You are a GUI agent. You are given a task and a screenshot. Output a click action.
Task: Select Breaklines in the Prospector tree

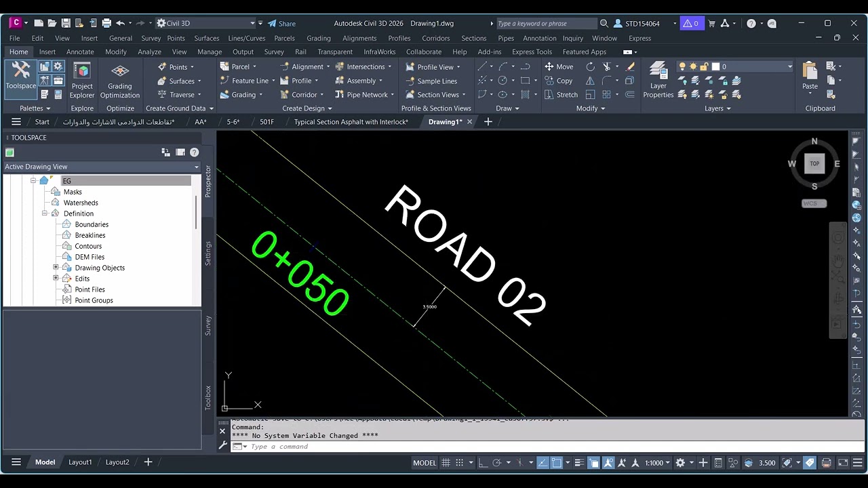90,235
